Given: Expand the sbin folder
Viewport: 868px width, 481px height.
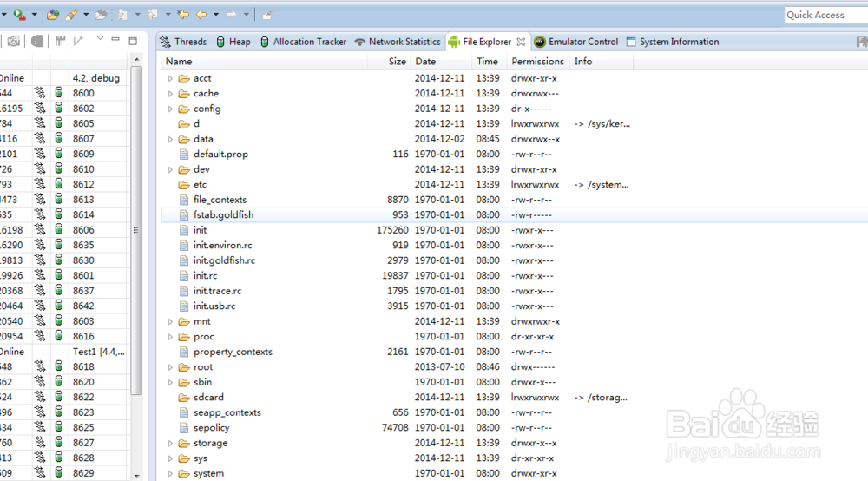Looking at the screenshot, I should pyautogui.click(x=170, y=383).
